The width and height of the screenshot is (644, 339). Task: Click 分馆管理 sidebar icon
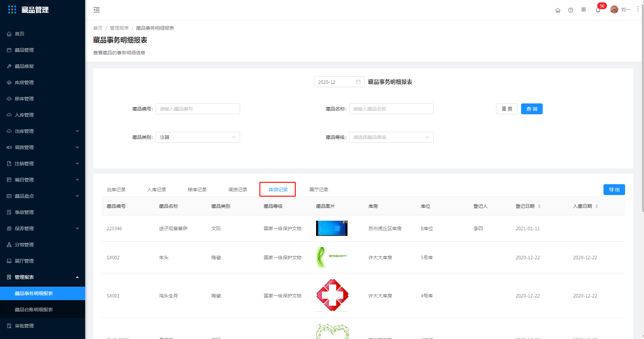9,245
